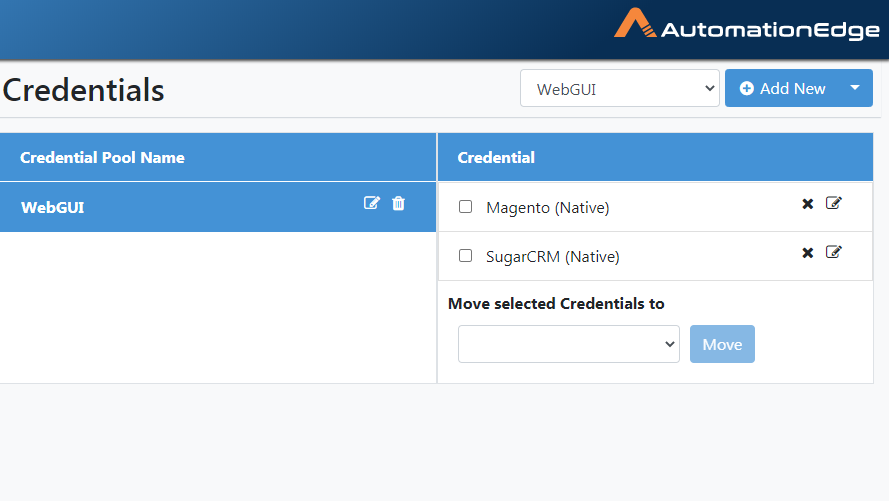The height and width of the screenshot is (501, 889).
Task: Tick the Magento (Native) checkbox
Action: [465, 206]
